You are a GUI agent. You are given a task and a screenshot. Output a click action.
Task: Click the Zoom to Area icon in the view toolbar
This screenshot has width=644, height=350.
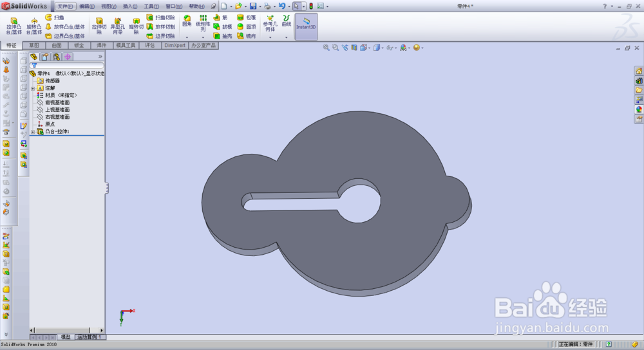[336, 48]
